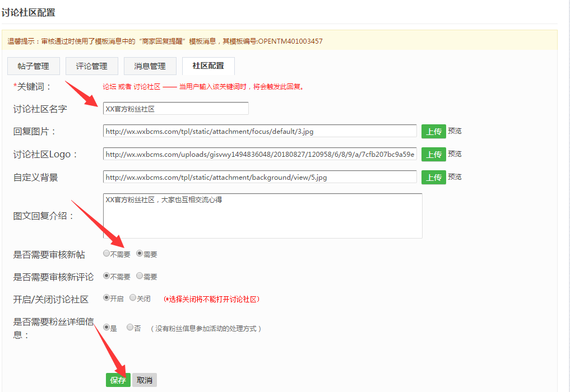This screenshot has width=570, height=392.
Task: Click 上传 button for 回复图片
Action: tap(433, 130)
